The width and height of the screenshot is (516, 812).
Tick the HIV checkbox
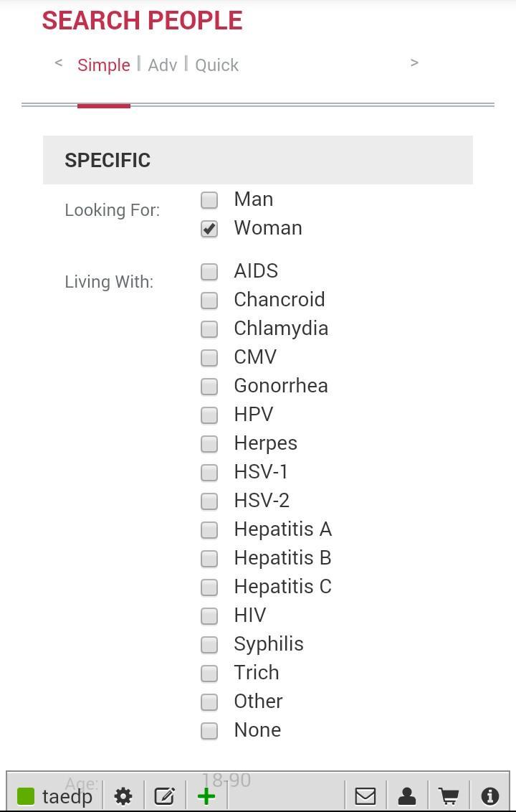[x=209, y=615]
